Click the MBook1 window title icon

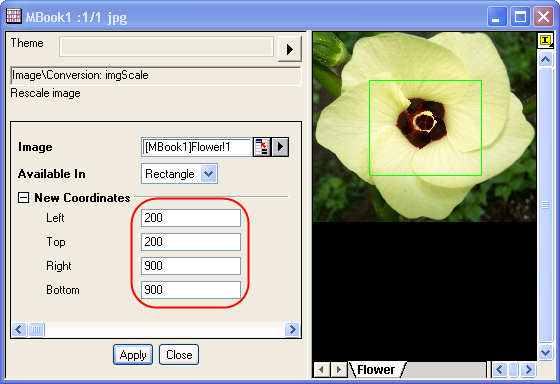[x=14, y=16]
